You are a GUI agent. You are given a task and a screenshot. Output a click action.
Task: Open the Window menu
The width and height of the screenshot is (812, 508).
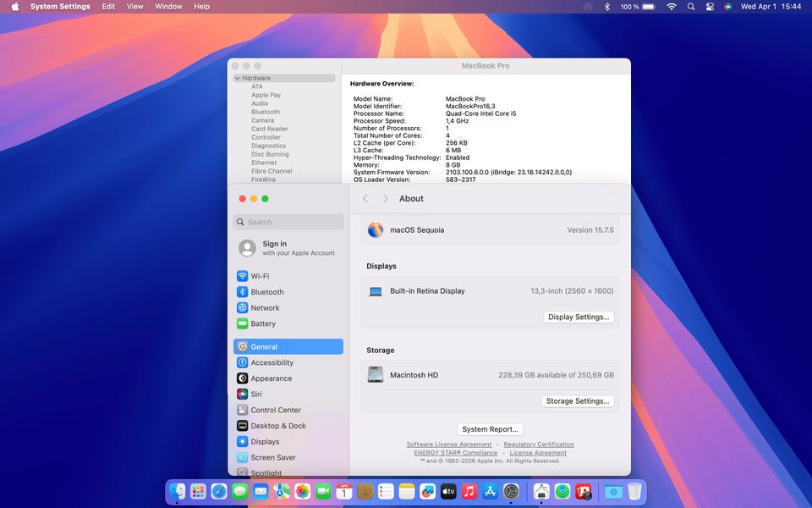click(168, 7)
